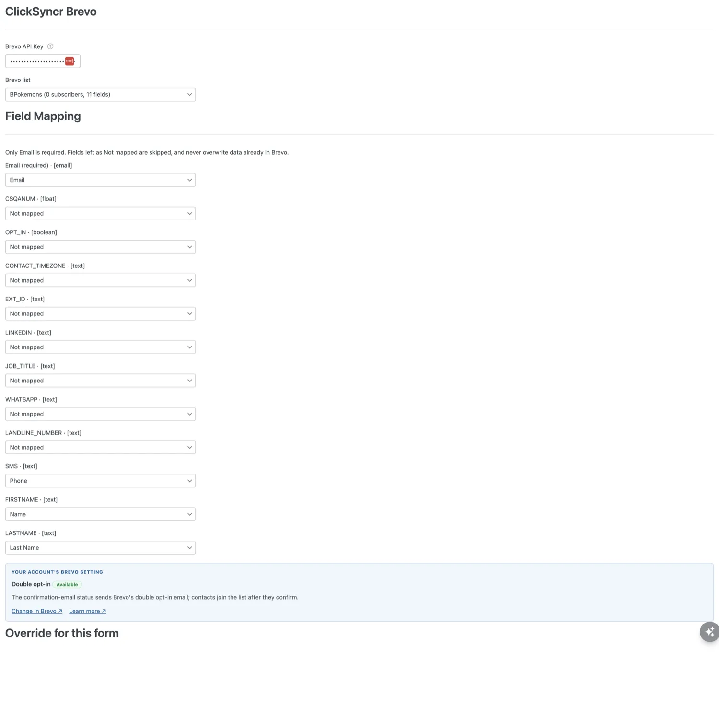Open the Learn more link

pos(88,611)
